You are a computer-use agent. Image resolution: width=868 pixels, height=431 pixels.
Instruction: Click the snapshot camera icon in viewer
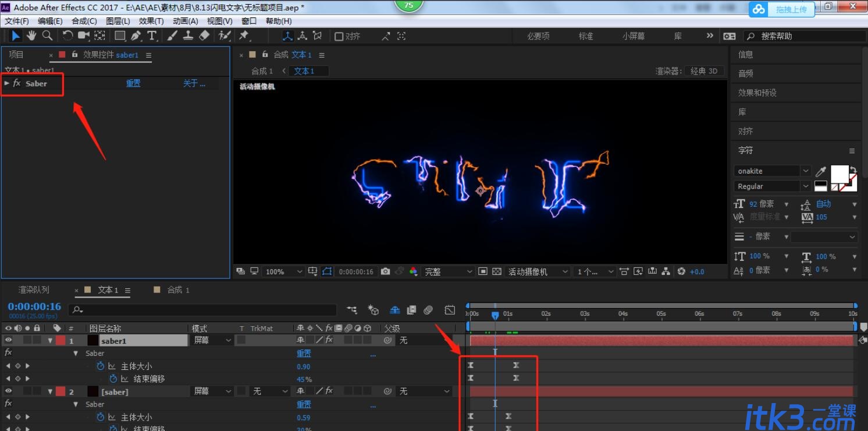385,271
